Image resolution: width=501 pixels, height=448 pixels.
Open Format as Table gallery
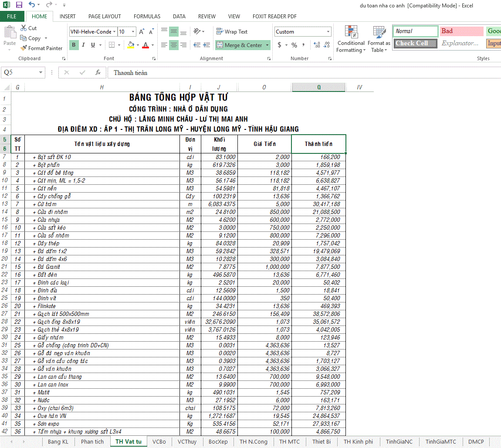click(379, 39)
